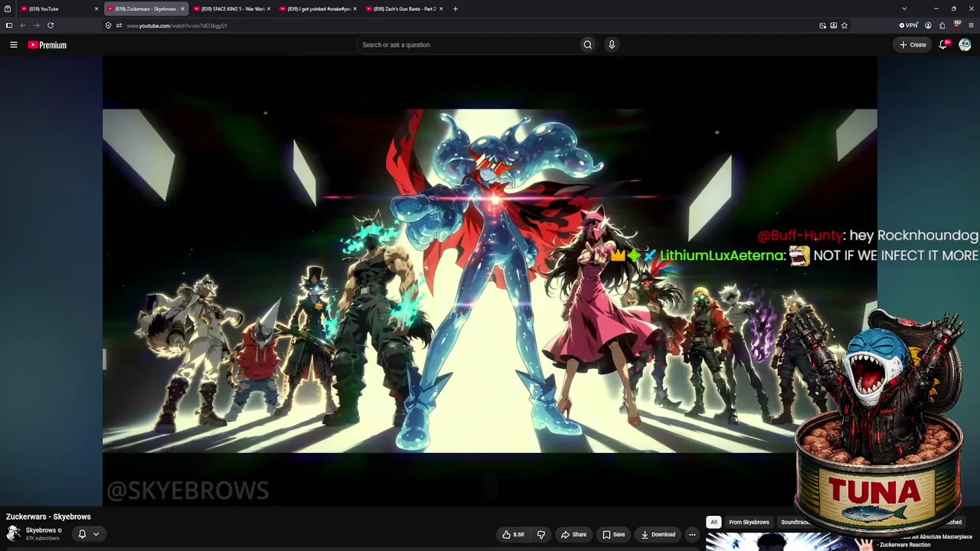
Task: Open the picture-in-picture icon in address bar
Action: [823, 25]
